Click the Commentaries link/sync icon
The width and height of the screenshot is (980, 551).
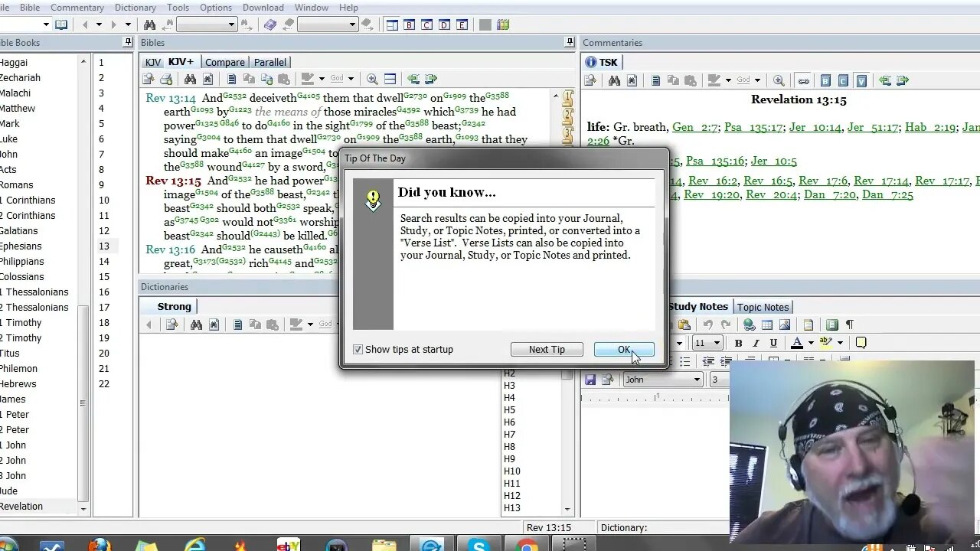click(x=803, y=80)
